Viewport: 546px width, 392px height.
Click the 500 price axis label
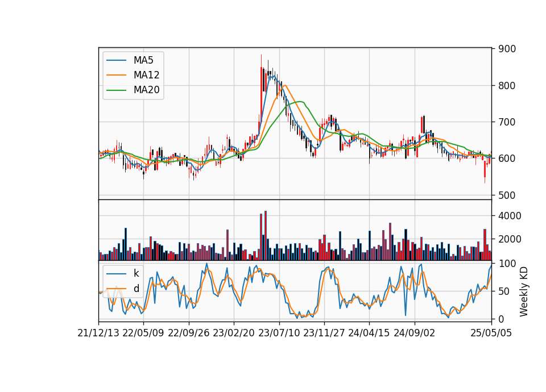507,195
